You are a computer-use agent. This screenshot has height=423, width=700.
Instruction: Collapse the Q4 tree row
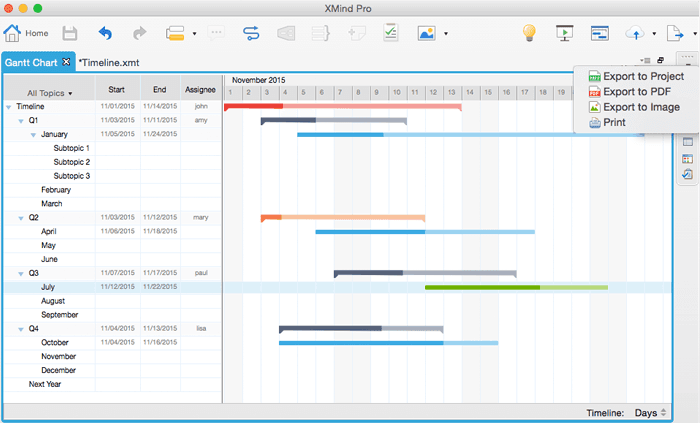pyautogui.click(x=21, y=329)
